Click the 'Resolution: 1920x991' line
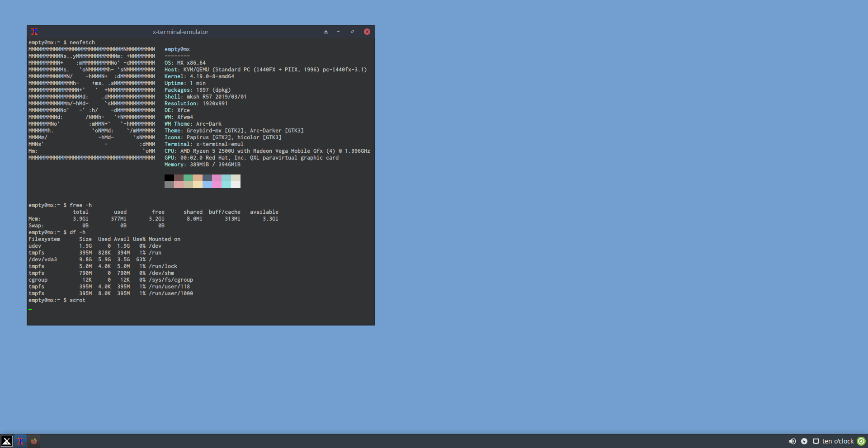This screenshot has height=448, width=868. [x=196, y=104]
